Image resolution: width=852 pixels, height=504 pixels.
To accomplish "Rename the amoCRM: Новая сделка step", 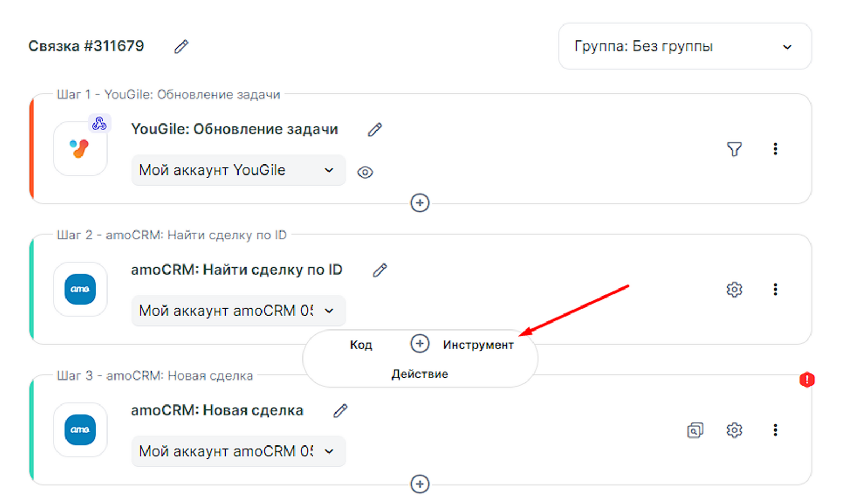I will click(x=340, y=411).
